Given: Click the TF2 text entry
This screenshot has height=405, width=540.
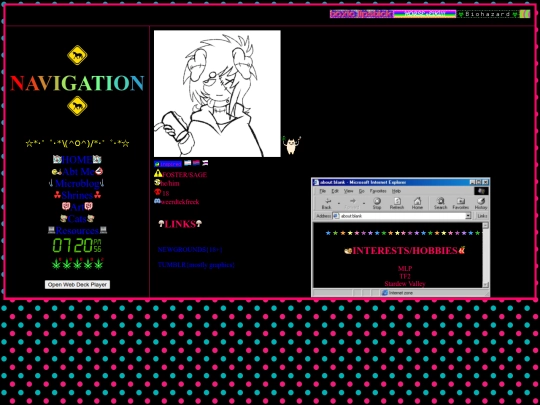Looking at the screenshot, I should 405,276.
